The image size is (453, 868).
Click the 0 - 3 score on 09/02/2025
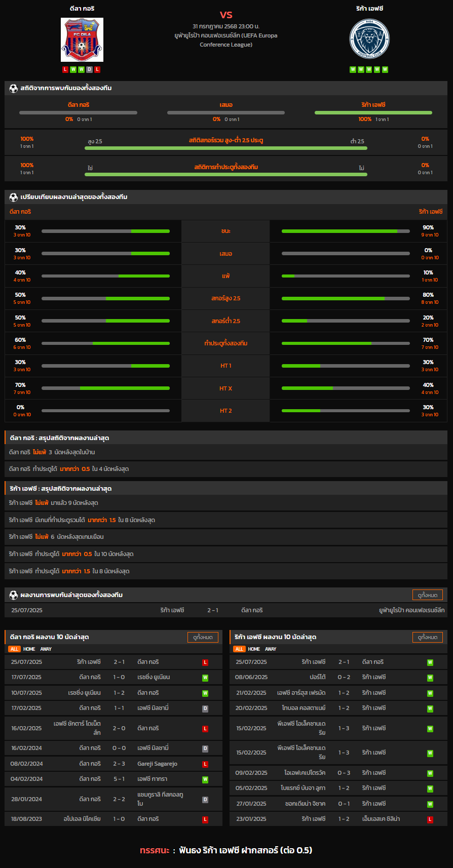tap(344, 773)
